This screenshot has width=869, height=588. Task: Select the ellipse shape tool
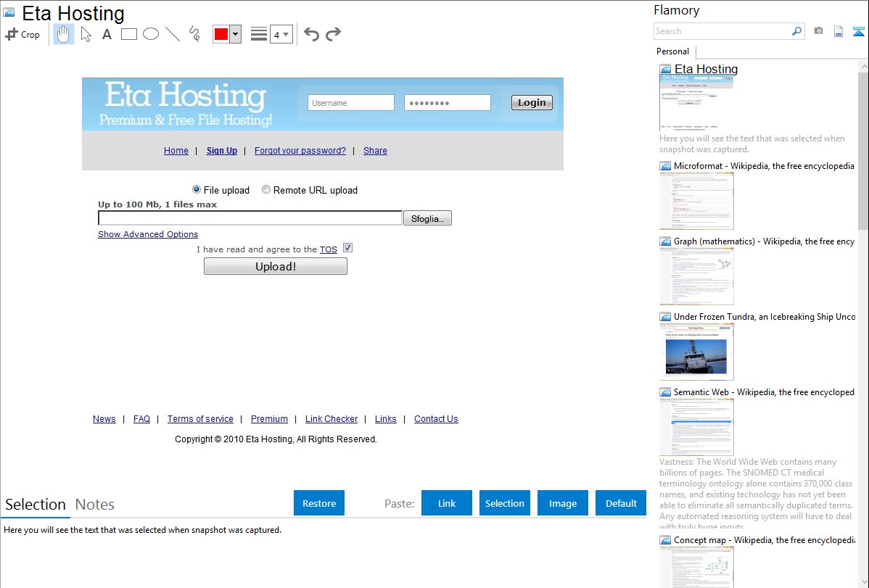151,34
